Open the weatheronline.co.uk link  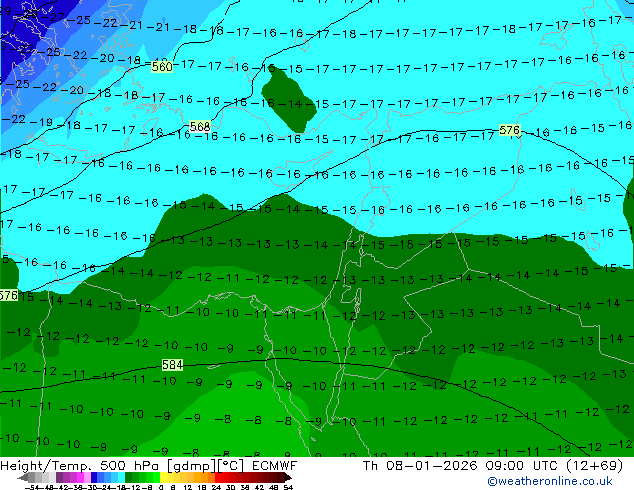pos(550,481)
